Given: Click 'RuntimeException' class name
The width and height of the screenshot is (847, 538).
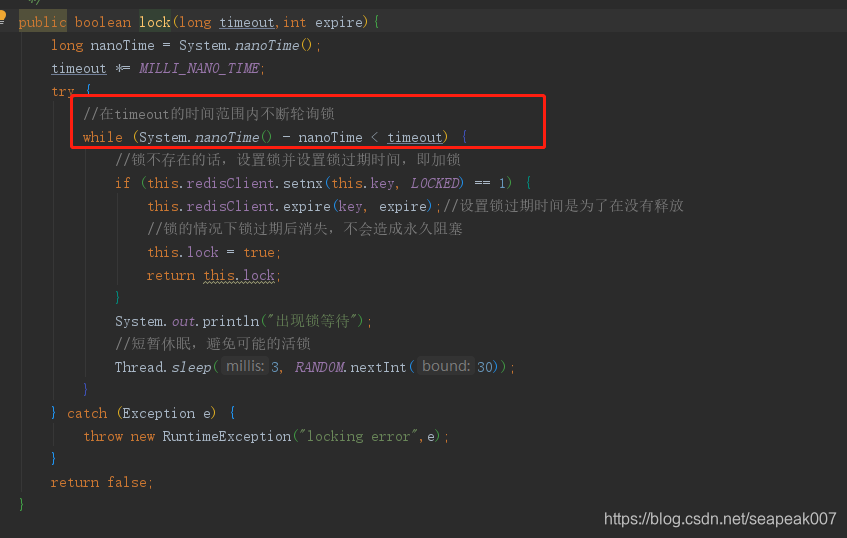Looking at the screenshot, I should (227, 436).
